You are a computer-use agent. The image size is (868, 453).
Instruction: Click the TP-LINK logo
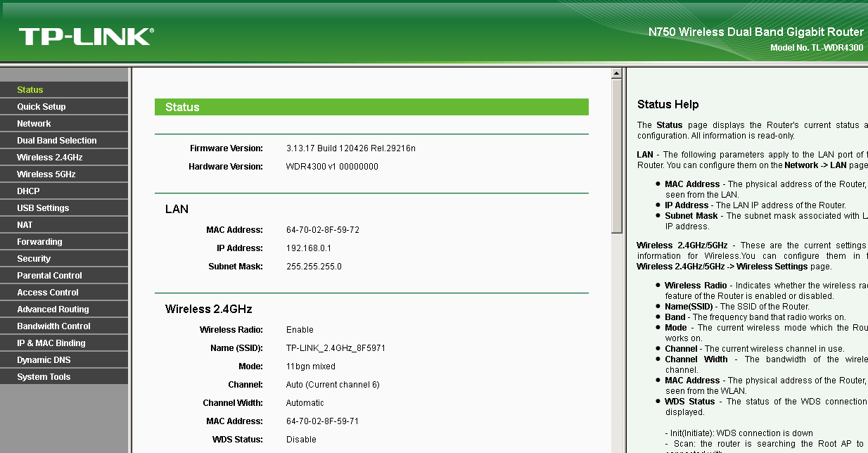tap(86, 37)
